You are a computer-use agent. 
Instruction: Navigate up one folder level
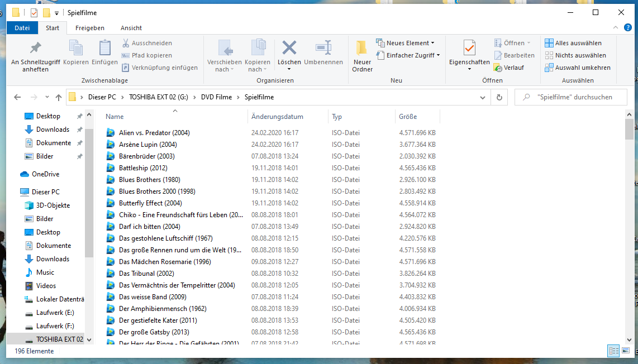[59, 97]
